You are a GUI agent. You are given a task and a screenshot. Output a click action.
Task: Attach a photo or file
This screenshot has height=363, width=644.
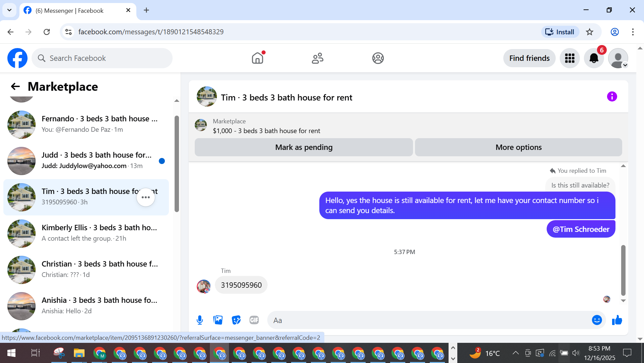click(218, 320)
